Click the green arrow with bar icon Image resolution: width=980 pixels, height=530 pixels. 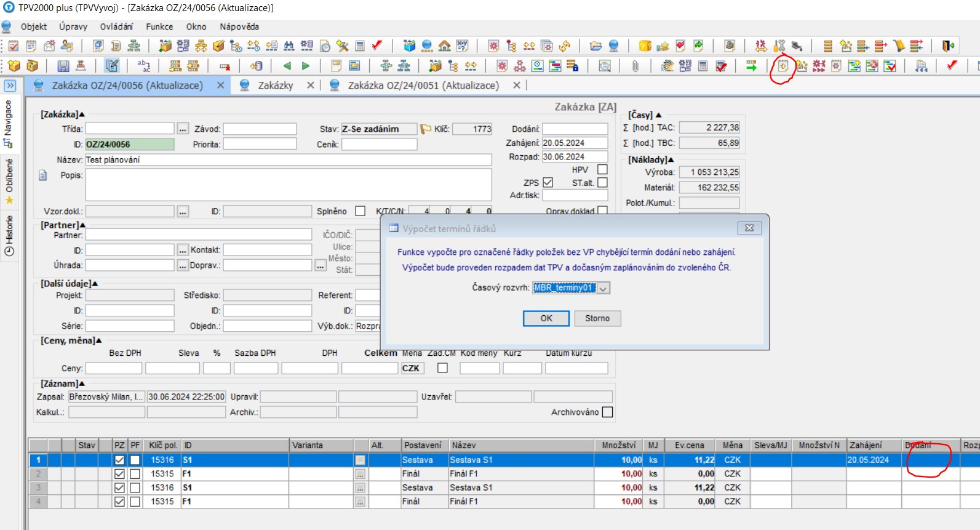(751, 66)
